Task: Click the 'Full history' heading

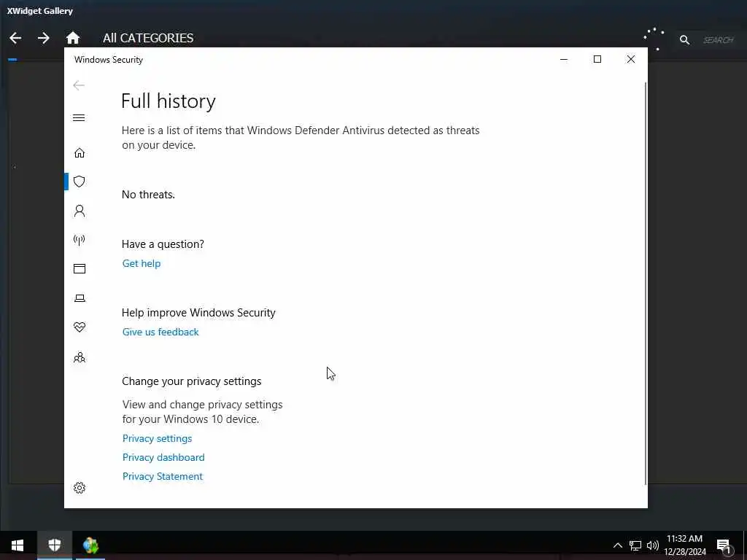Action: coord(169,101)
